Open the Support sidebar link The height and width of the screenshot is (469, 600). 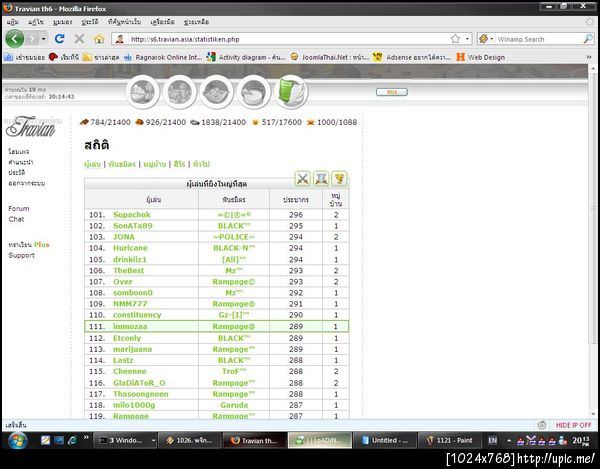21,255
